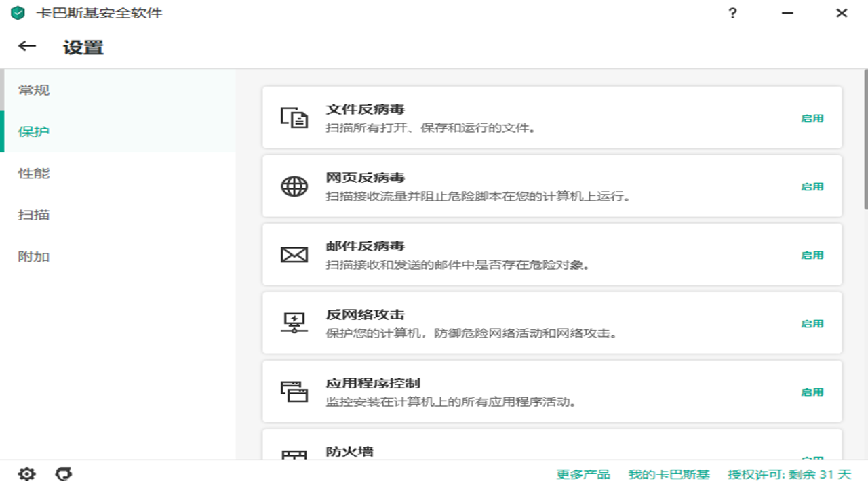This screenshot has height=488, width=868.
Task: Click the 反网络攻击 network icon
Action: (293, 322)
